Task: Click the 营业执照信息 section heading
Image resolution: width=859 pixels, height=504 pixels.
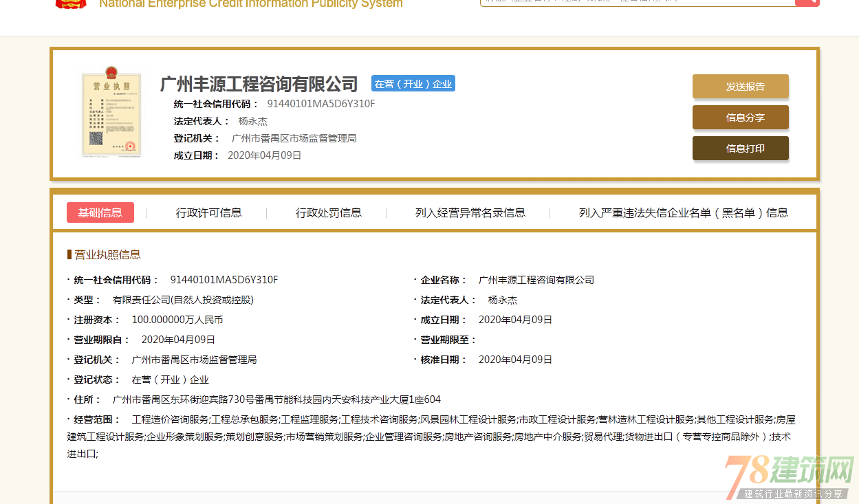Action: tap(107, 254)
